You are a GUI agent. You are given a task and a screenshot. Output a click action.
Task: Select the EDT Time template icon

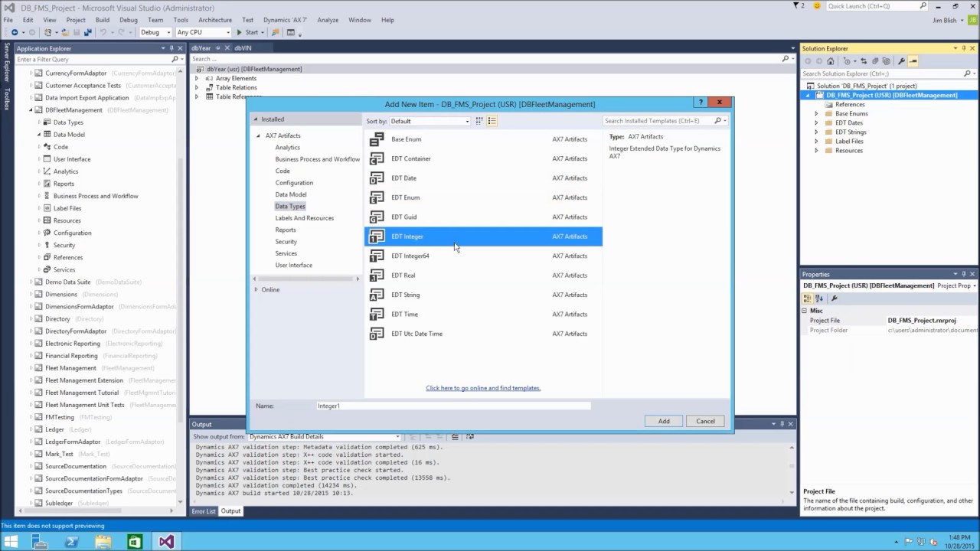pos(377,315)
